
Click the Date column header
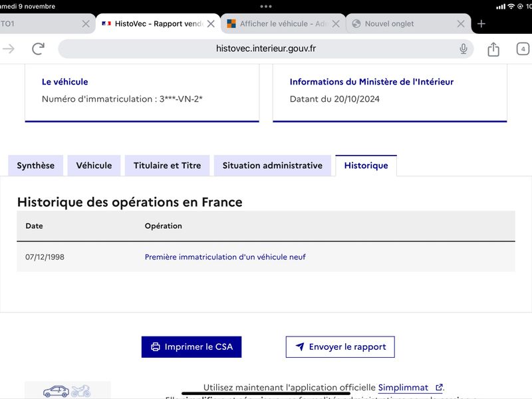35,226
